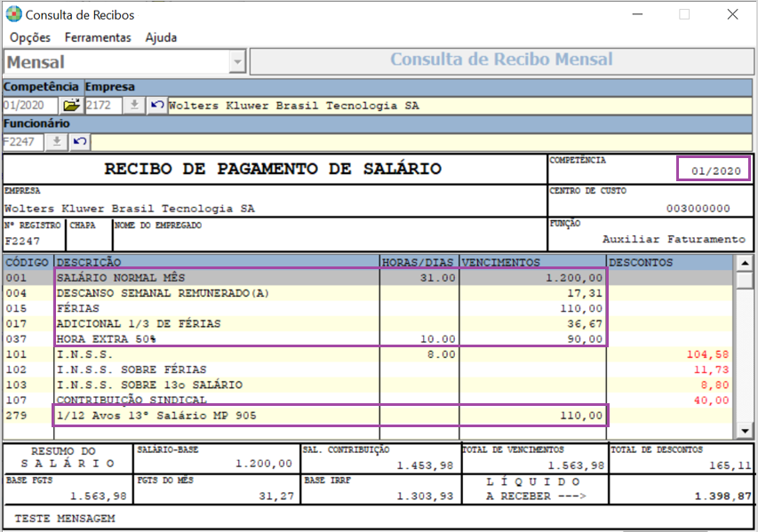
Task: Click the 1.200,00 vencimento value in row 001
Action: [x=574, y=278]
